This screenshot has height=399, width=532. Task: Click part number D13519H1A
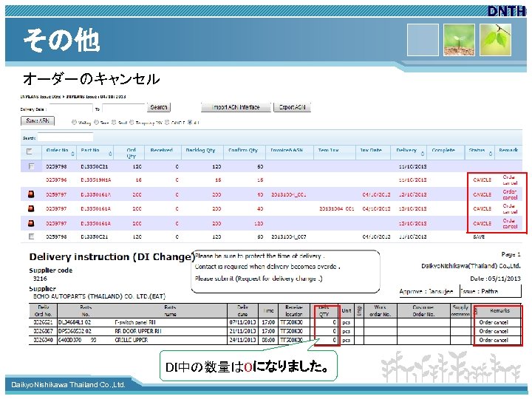pos(96,180)
